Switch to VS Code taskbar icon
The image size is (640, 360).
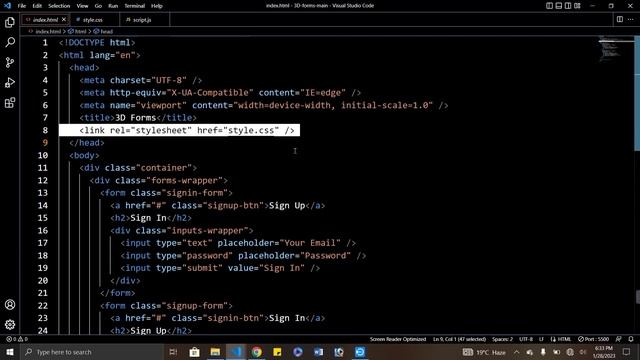(x=236, y=352)
